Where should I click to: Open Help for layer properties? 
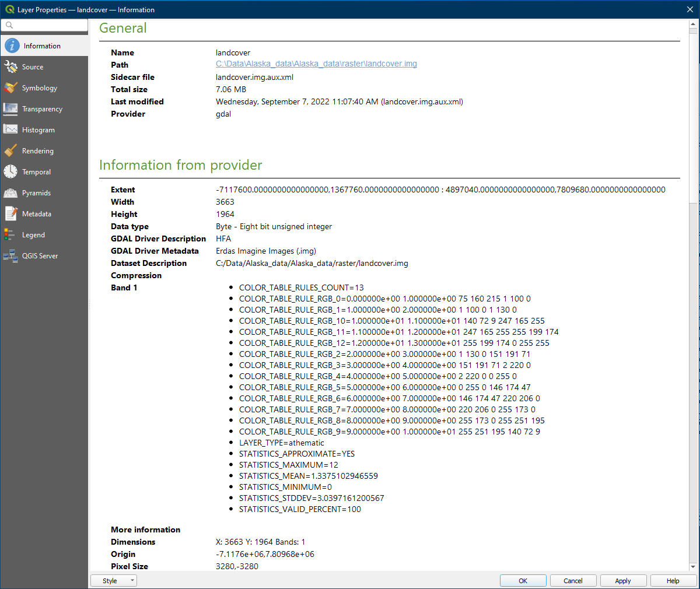(673, 581)
